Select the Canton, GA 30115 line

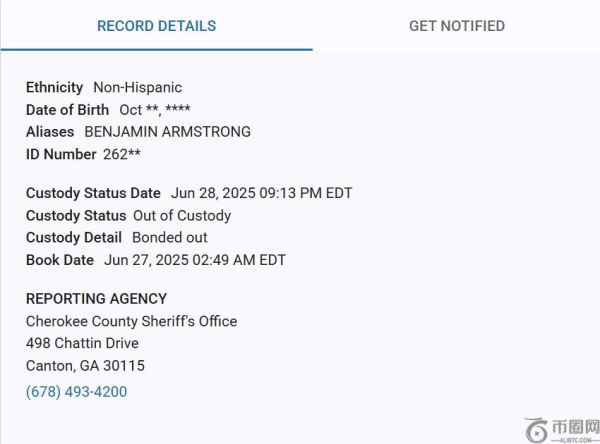(x=85, y=366)
